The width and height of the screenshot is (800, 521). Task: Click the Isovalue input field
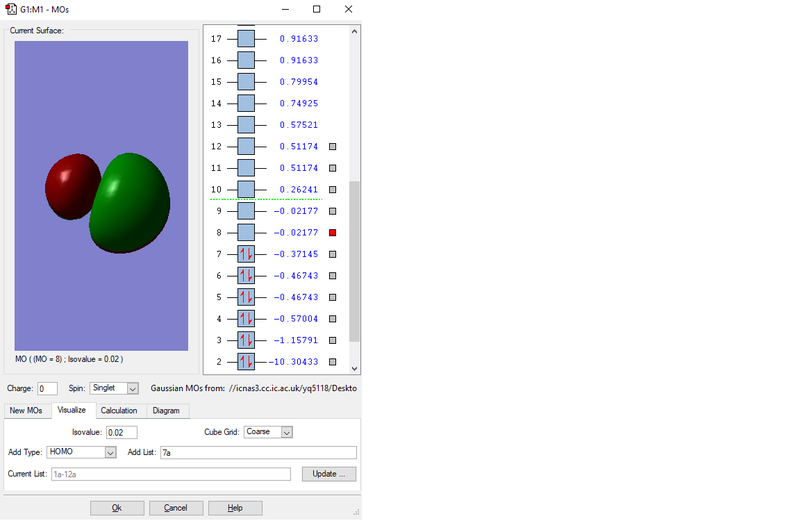point(121,433)
